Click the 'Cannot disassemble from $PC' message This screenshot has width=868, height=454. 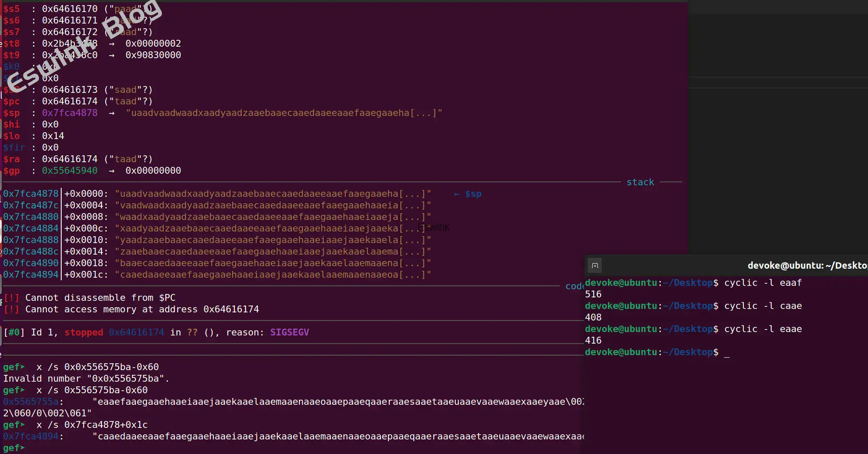point(100,298)
